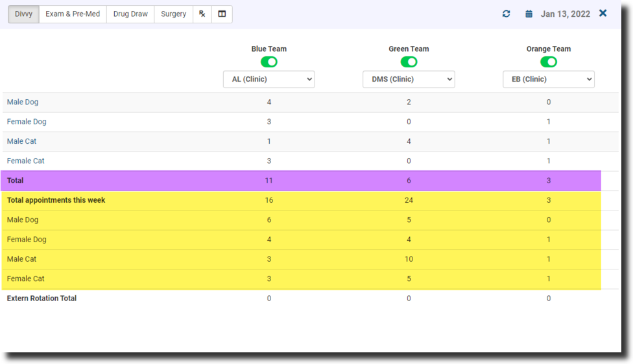Open the Male Cat link

pos(21,141)
